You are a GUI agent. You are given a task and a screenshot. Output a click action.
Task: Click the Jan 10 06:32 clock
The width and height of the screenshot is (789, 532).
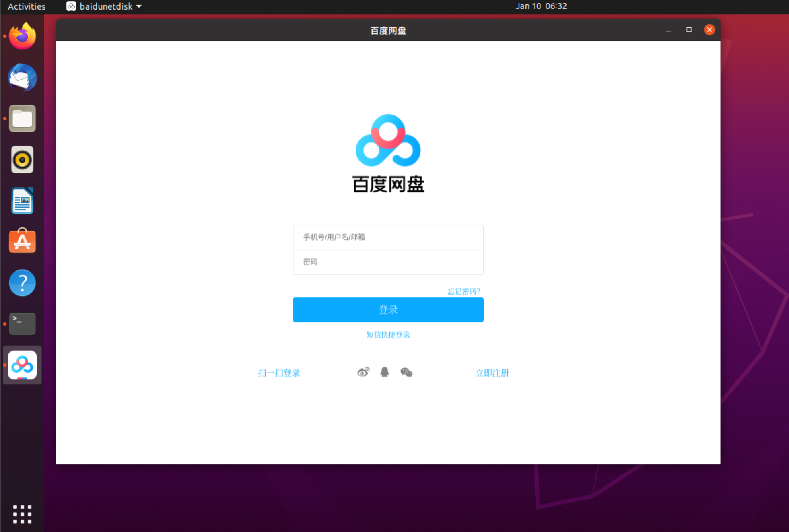[541, 6]
